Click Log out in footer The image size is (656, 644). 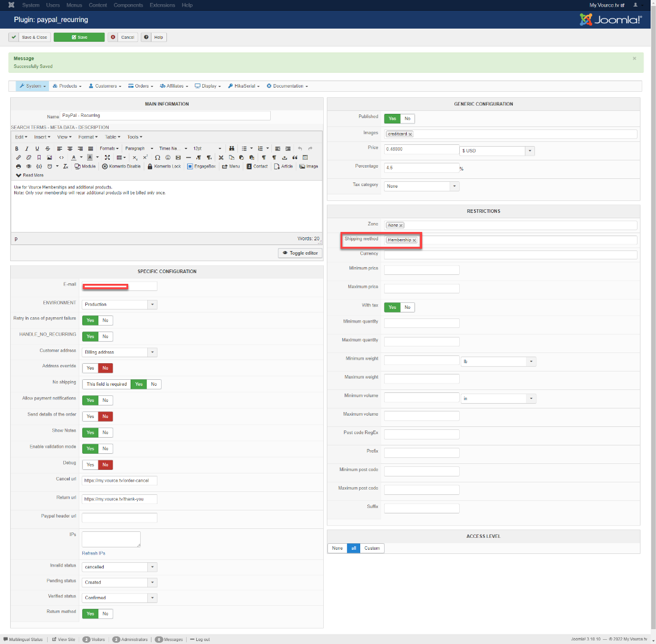click(200, 640)
